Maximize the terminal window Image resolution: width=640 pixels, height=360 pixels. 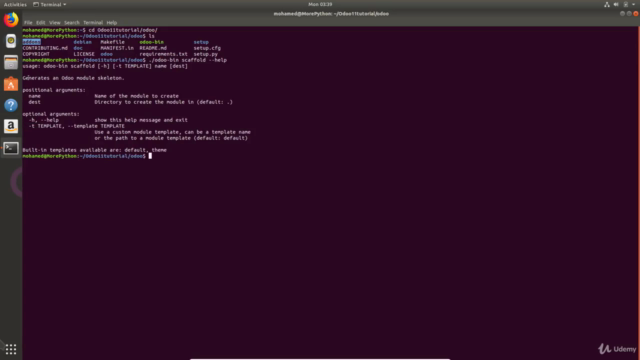629,14
